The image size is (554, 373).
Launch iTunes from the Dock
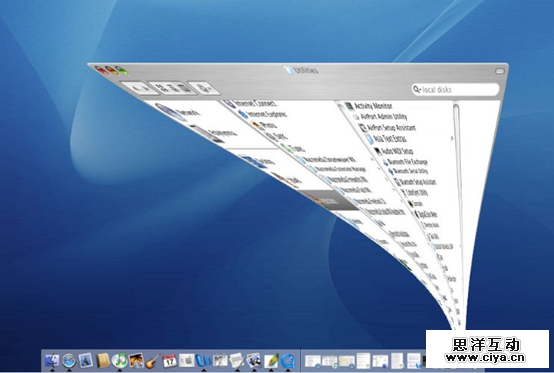[119, 360]
